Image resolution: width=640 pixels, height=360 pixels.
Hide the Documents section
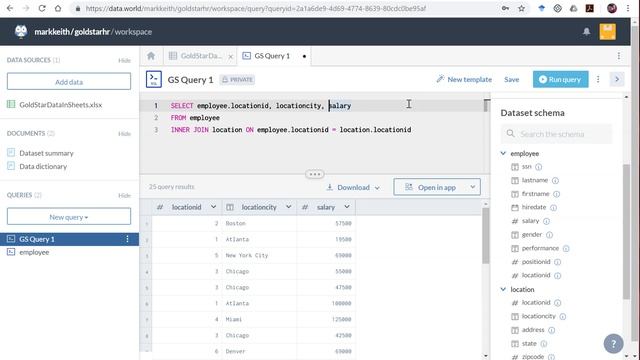pyautogui.click(x=124, y=134)
